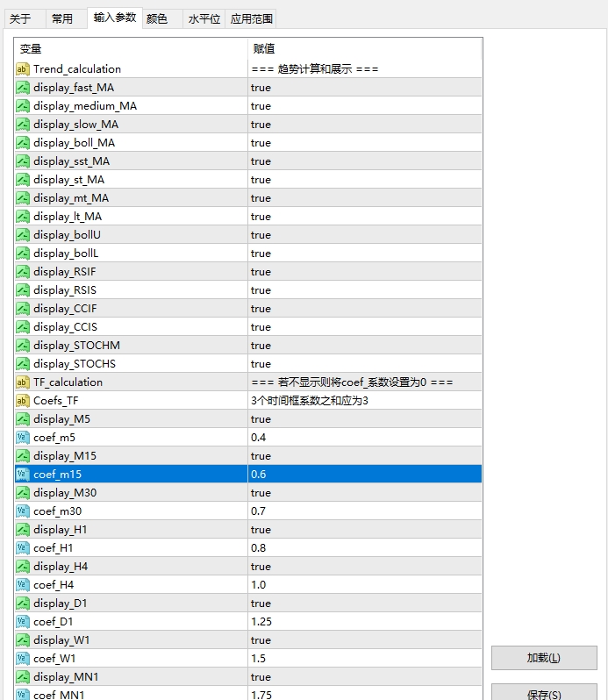This screenshot has width=608, height=700.
Task: Click the bool icon next to display_slow_MA
Action: click(23, 124)
